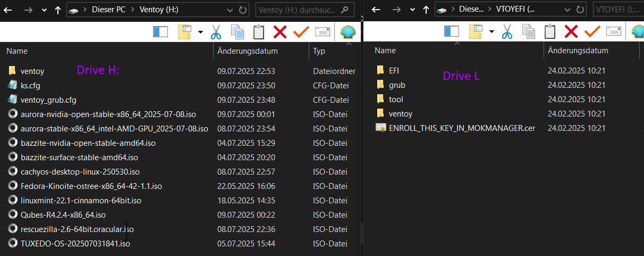Toggle navigation pane in Ventoy (H:) toolbar

coord(160,32)
